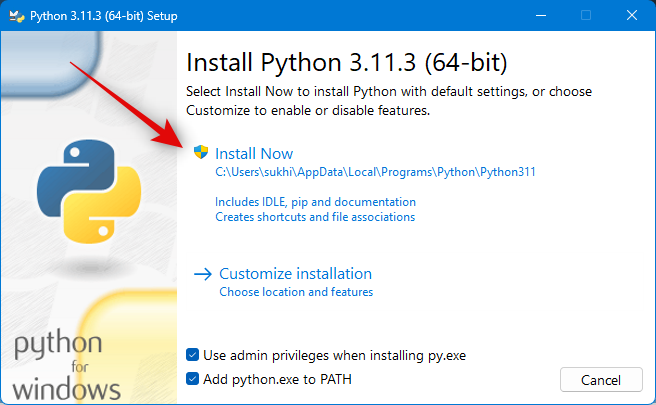Click the Python logo in the sidebar
The height and width of the screenshot is (405, 656).
click(x=89, y=192)
